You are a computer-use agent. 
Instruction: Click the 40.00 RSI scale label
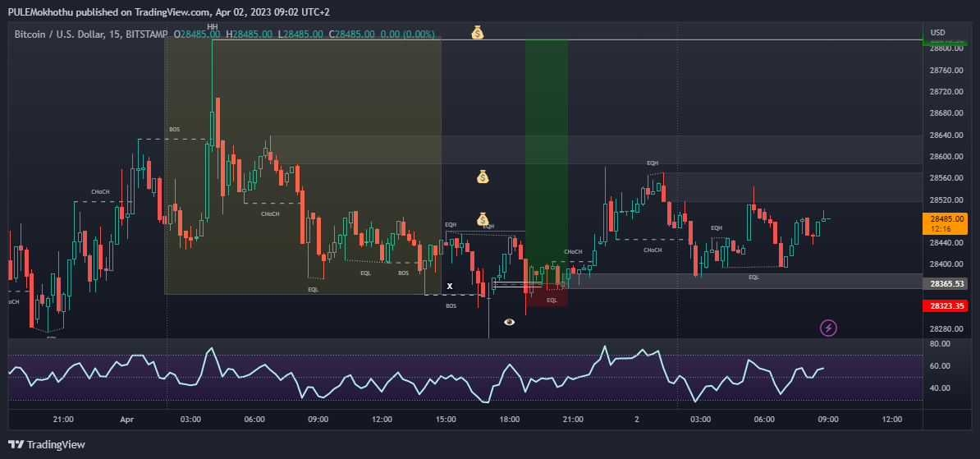tap(940, 388)
